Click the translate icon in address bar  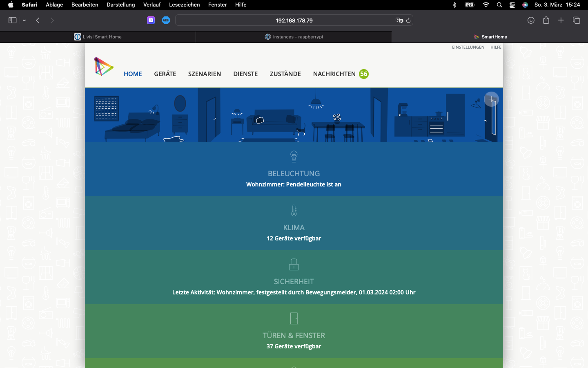(399, 20)
